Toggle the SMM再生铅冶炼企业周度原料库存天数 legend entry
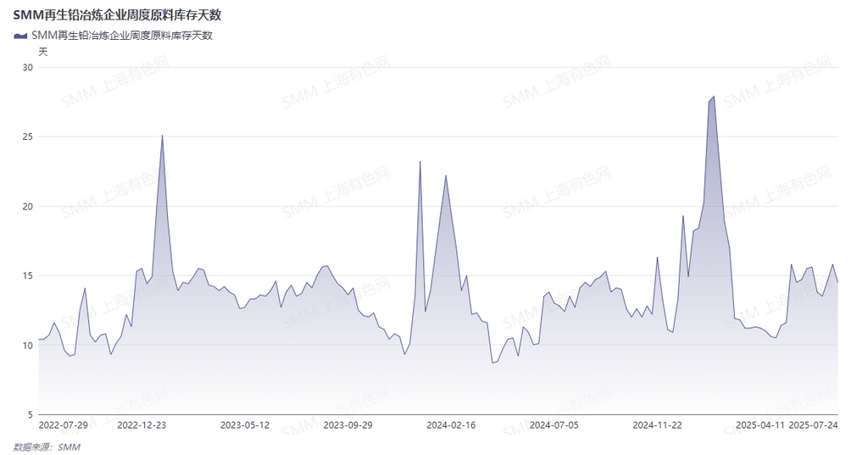Screen dimensions: 868x455 113,36
